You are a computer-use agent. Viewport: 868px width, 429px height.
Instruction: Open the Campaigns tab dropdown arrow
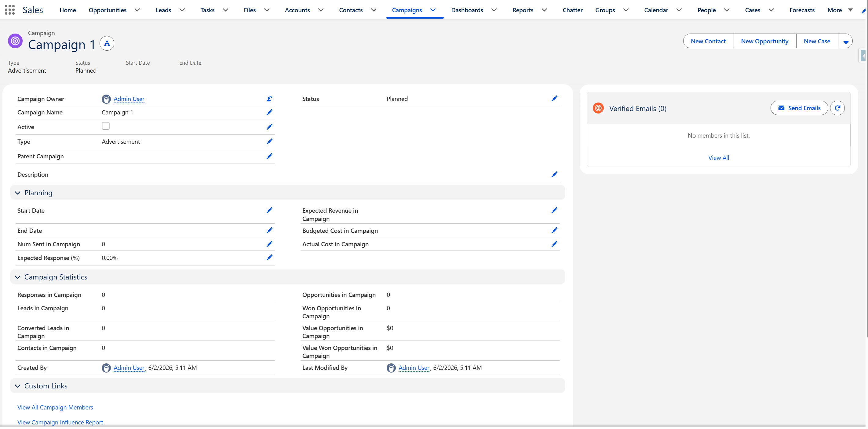coord(433,10)
